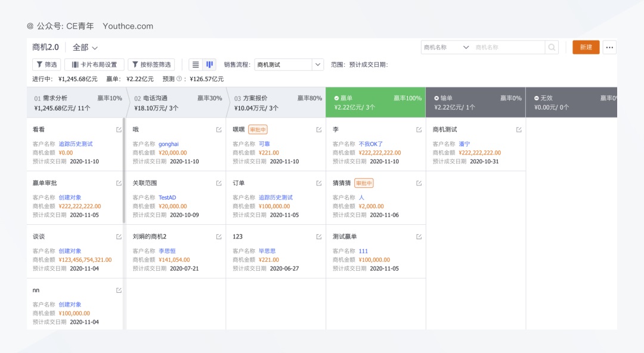This screenshot has width=644, height=353.
Task: Open customer link 可靠
Action: [264, 144]
